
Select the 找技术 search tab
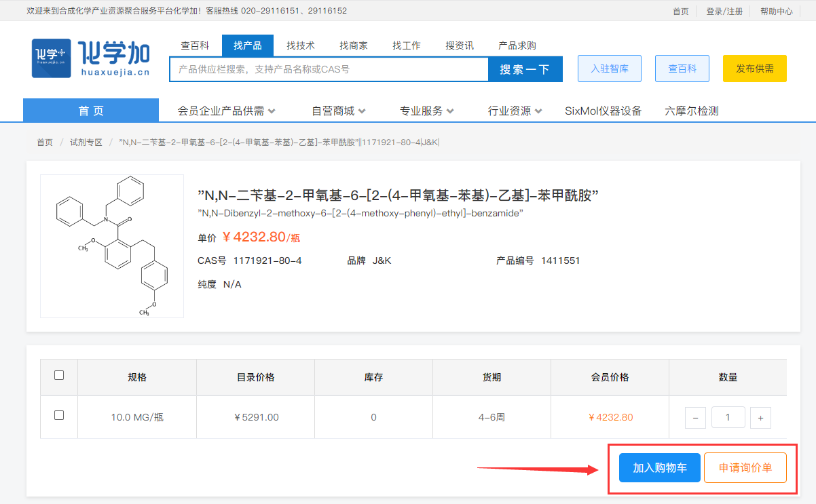(x=301, y=45)
